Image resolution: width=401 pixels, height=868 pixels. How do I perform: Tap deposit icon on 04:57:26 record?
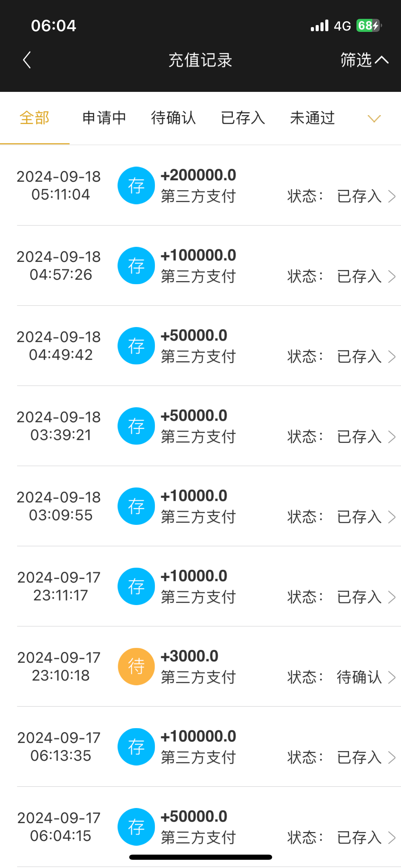136,266
